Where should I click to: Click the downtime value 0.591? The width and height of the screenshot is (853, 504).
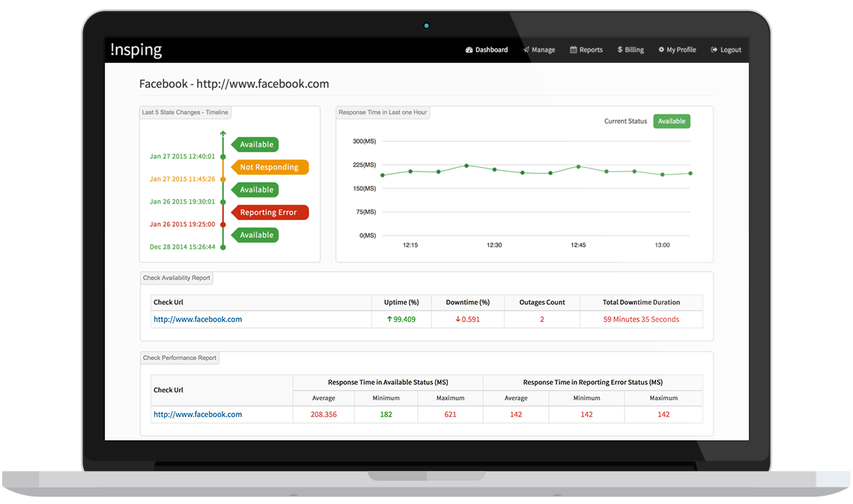pos(470,320)
